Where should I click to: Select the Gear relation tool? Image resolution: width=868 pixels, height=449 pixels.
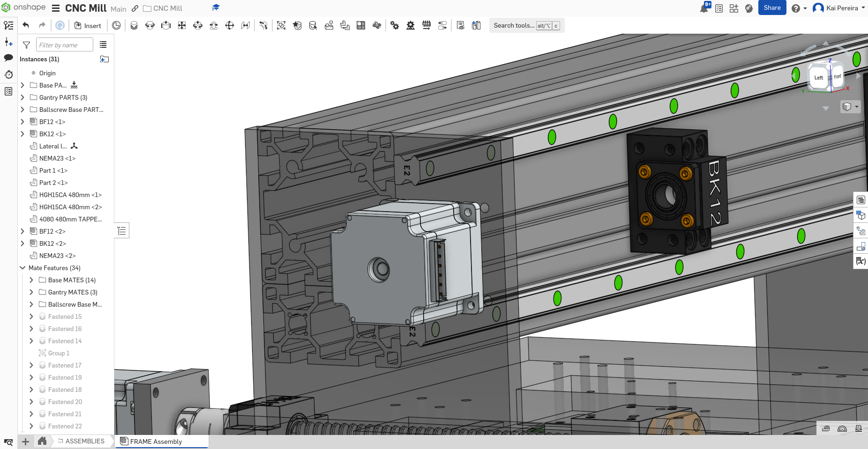tap(395, 25)
